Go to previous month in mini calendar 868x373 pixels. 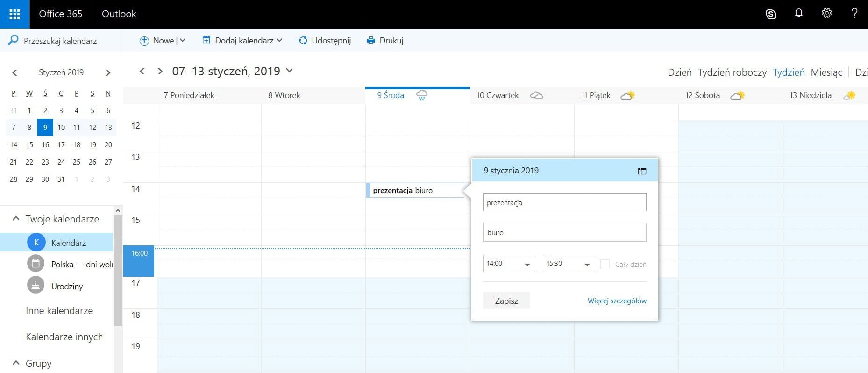(x=14, y=72)
